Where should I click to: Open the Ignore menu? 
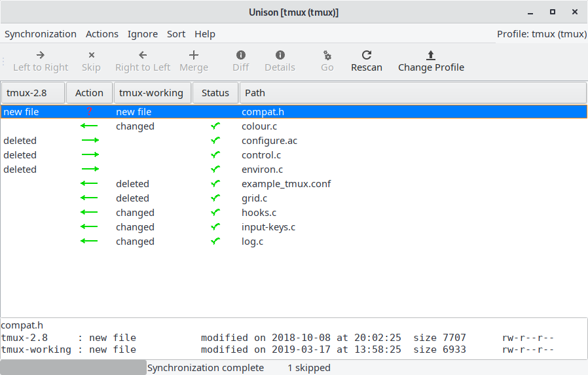click(x=143, y=34)
